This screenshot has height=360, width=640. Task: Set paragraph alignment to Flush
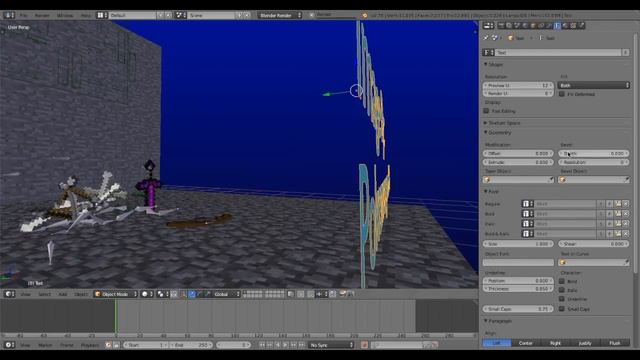(615, 343)
